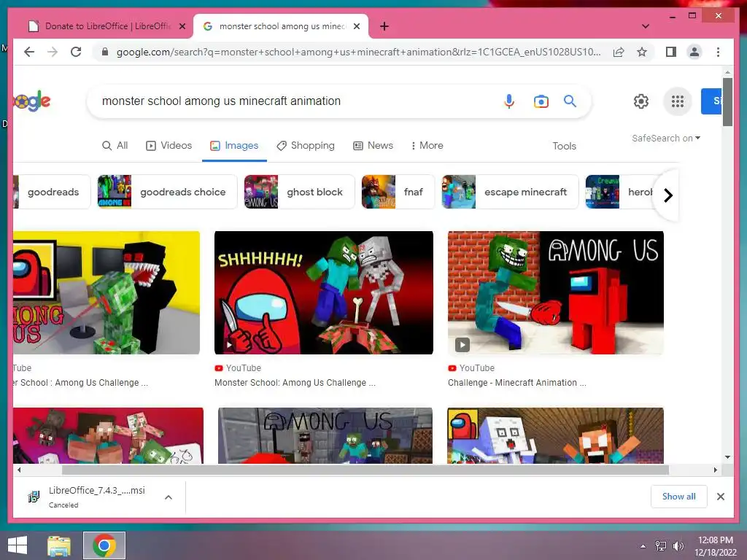Dismiss the downloads bar
Screen dimensions: 747x560
tap(720, 497)
